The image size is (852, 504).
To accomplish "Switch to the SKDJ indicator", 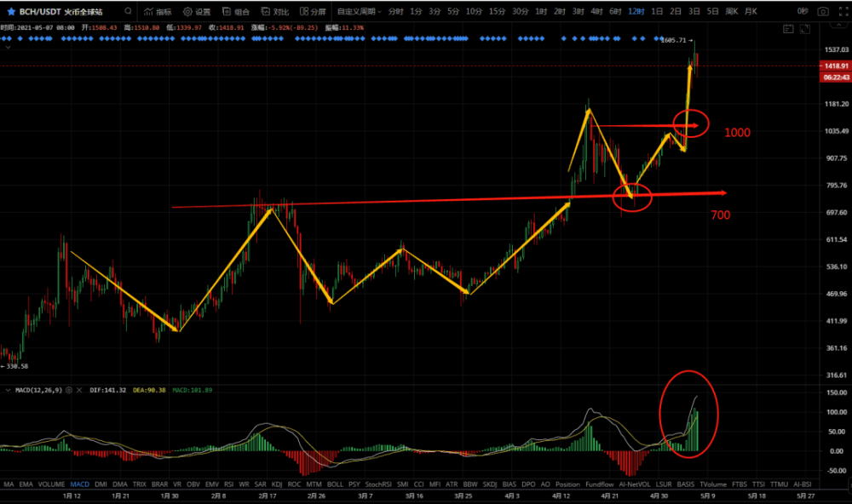I will coord(490,484).
